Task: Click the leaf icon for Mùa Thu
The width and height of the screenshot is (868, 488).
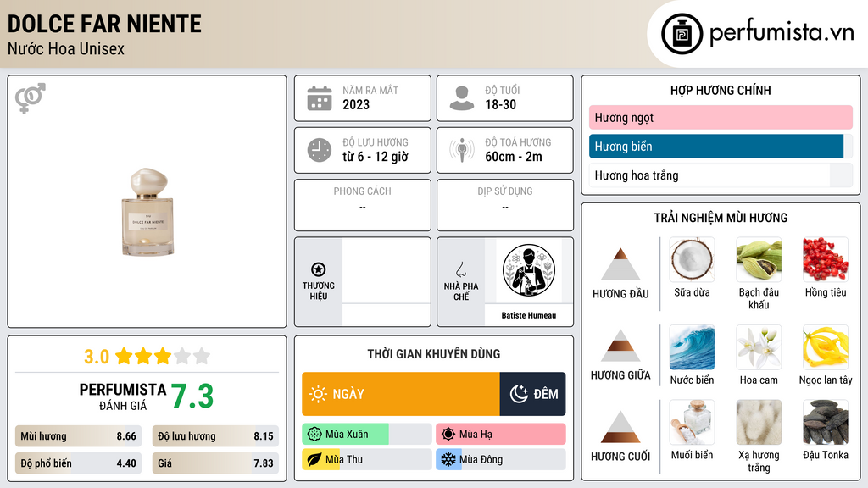Action: (x=314, y=459)
